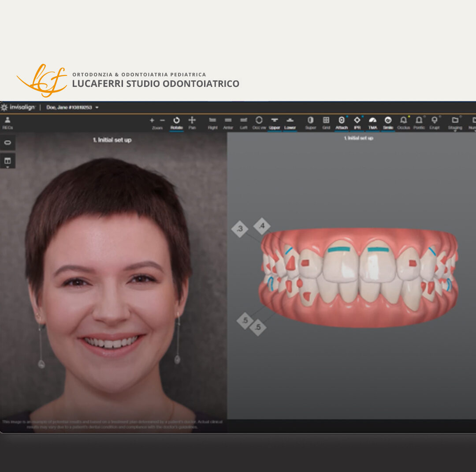Toggle the Upper arch visibility
This screenshot has height=472, width=476.
click(x=275, y=120)
